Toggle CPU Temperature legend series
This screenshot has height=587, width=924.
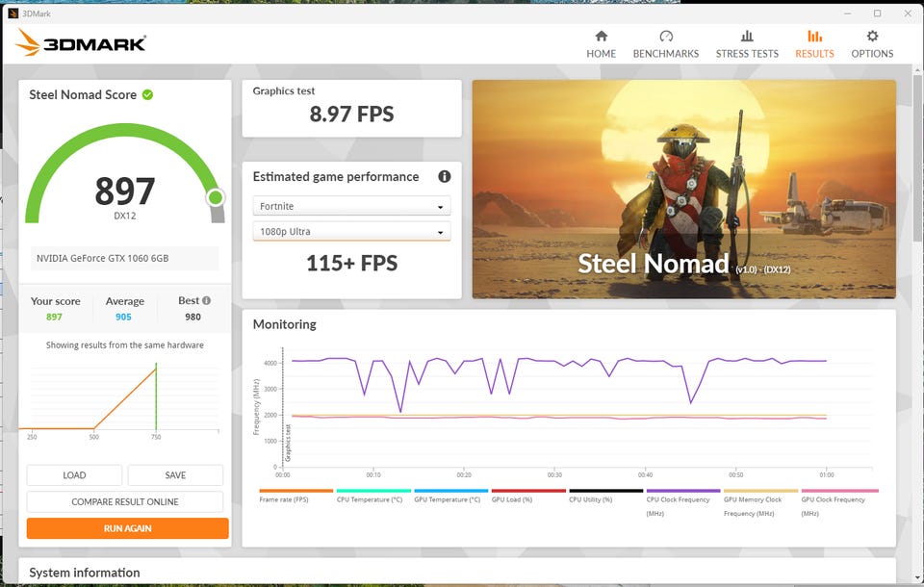pyautogui.click(x=373, y=495)
